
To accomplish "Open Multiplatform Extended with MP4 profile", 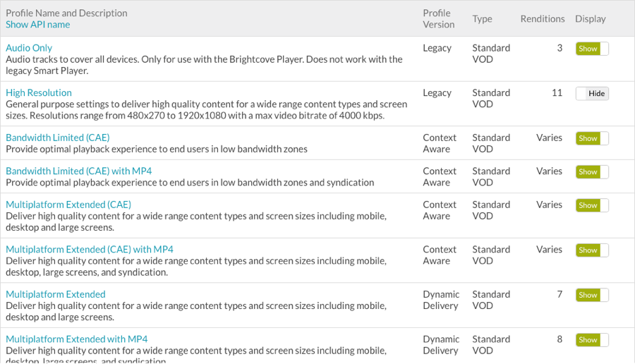I will coord(76,339).
